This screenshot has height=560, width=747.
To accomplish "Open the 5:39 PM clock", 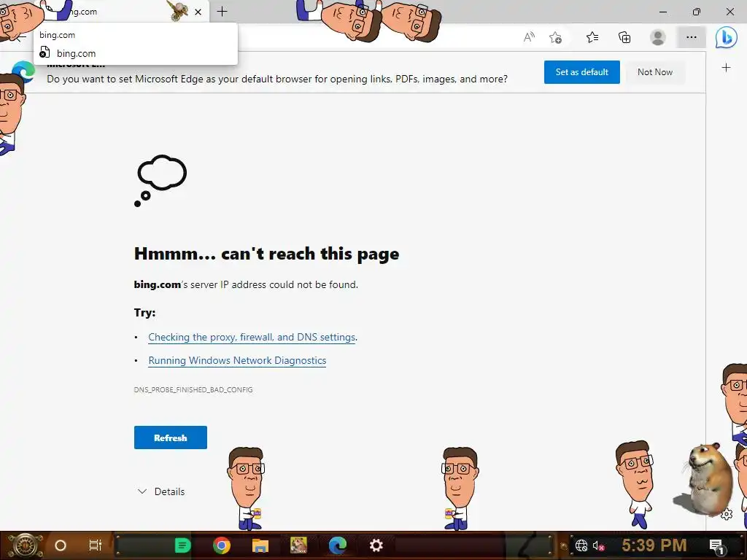I will click(654, 545).
